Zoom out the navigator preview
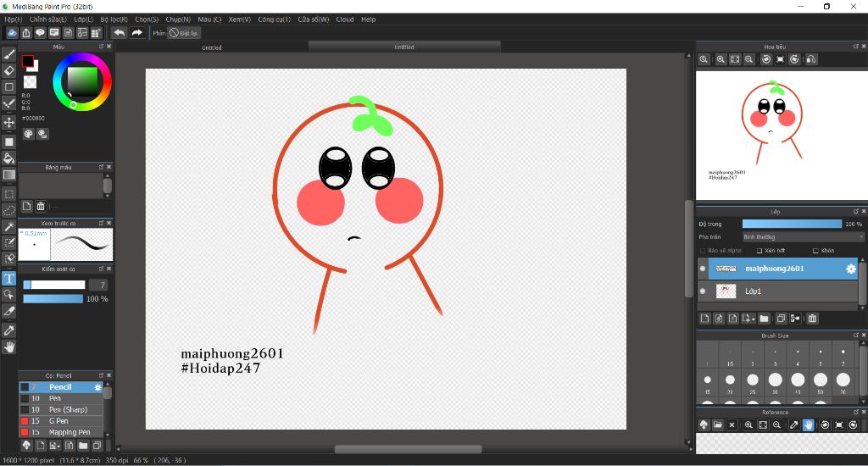Screen dimensions: 868x466 click(749, 59)
